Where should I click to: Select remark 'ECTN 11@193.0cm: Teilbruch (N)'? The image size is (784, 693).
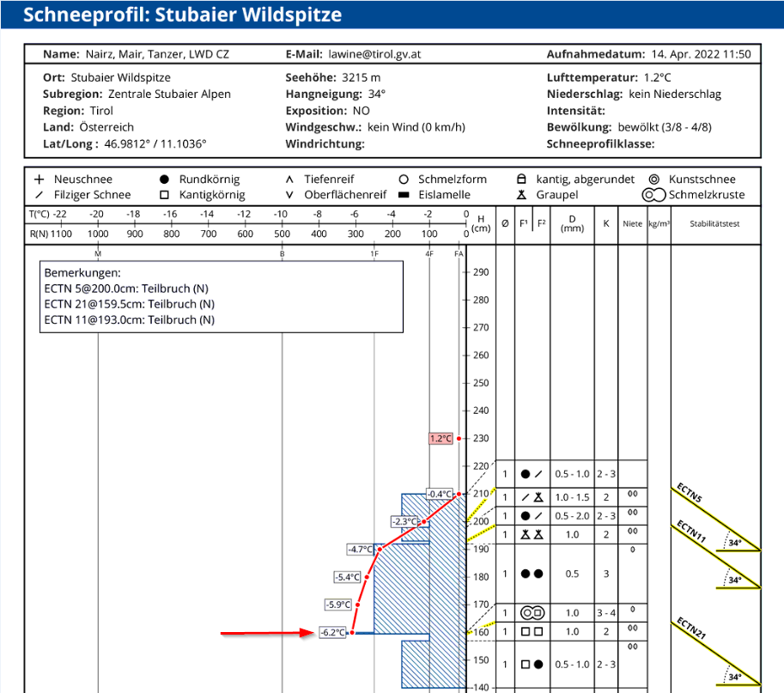point(130,320)
